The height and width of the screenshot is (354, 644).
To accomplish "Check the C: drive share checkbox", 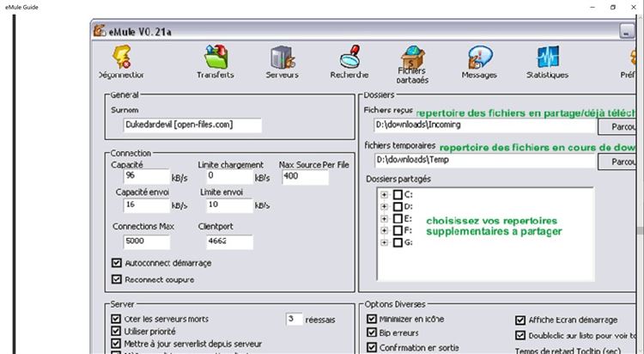I will pyautogui.click(x=398, y=194).
